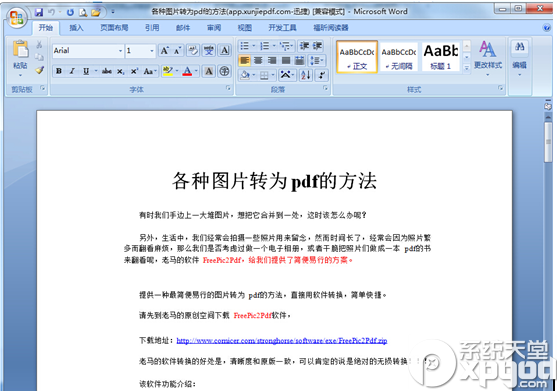
Task: Switch to the 引用 tab
Action: [x=152, y=28]
